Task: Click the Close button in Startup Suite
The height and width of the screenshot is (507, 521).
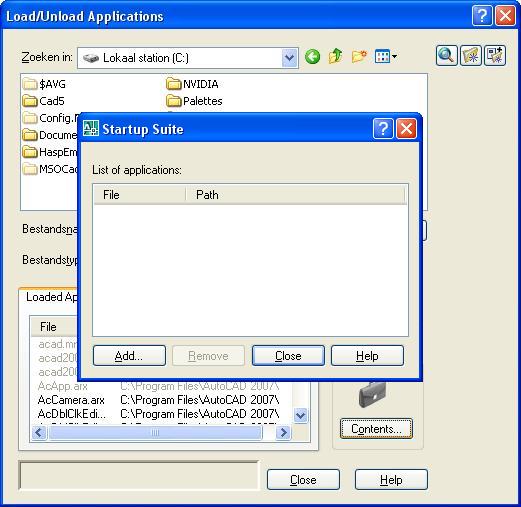Action: [x=288, y=356]
